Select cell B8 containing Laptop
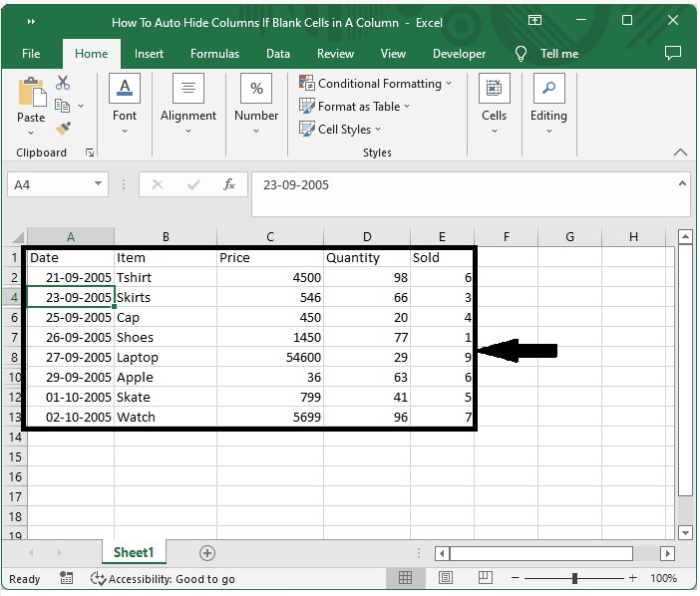The height and width of the screenshot is (596, 700). click(x=165, y=357)
